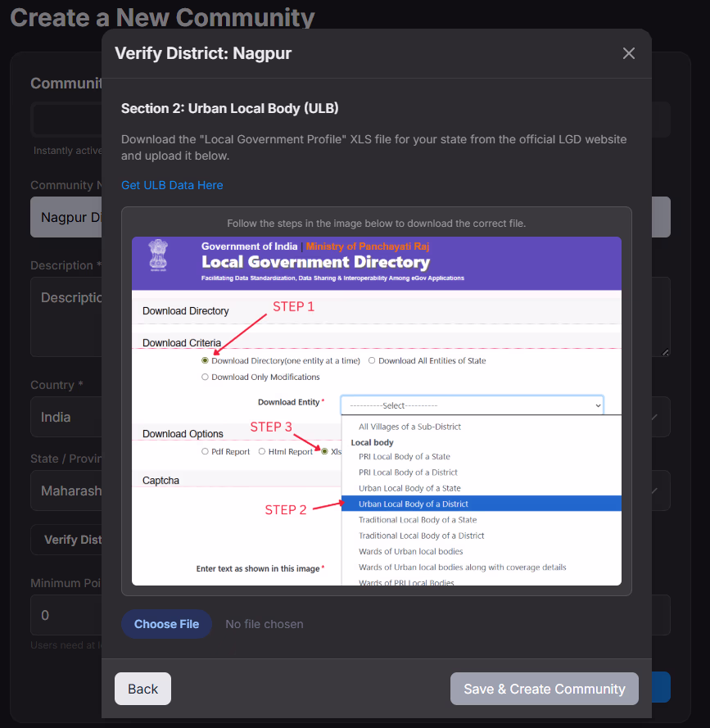
Task: Click Save & Create Community
Action: (x=544, y=689)
